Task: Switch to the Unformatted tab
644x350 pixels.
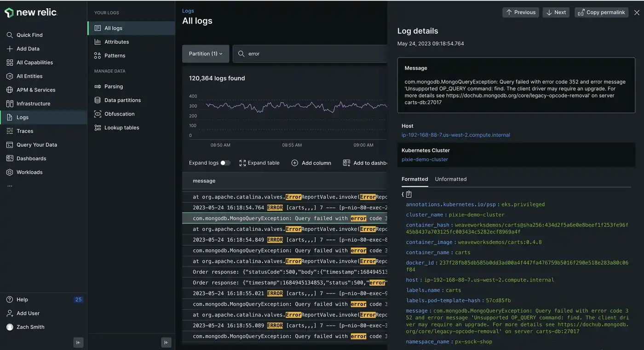Action: click(451, 179)
